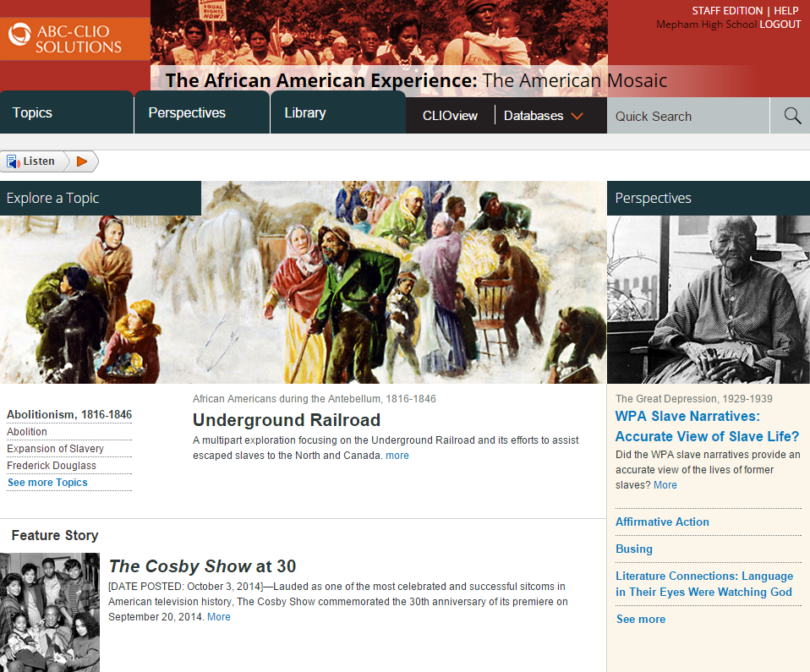This screenshot has width=810, height=672.
Task: Click More after the Cosby Show summary
Action: click(x=218, y=617)
